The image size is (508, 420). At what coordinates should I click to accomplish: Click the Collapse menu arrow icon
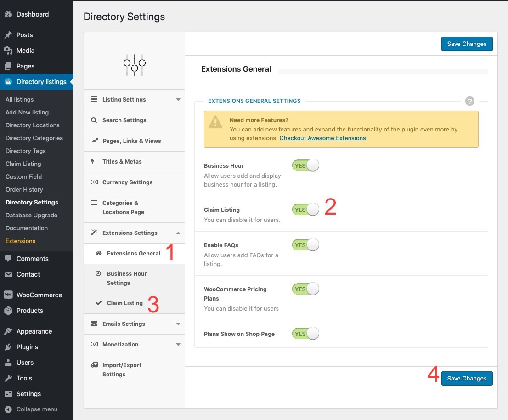click(8, 409)
